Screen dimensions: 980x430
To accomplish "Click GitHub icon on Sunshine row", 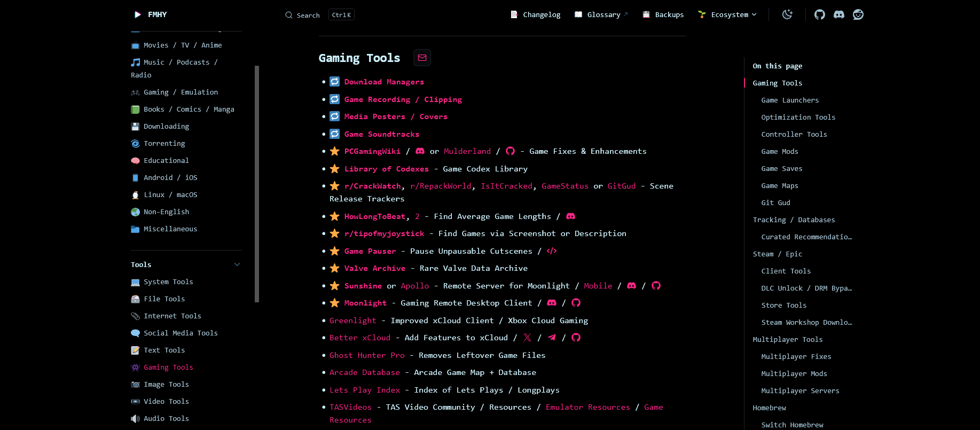I will tap(656, 286).
